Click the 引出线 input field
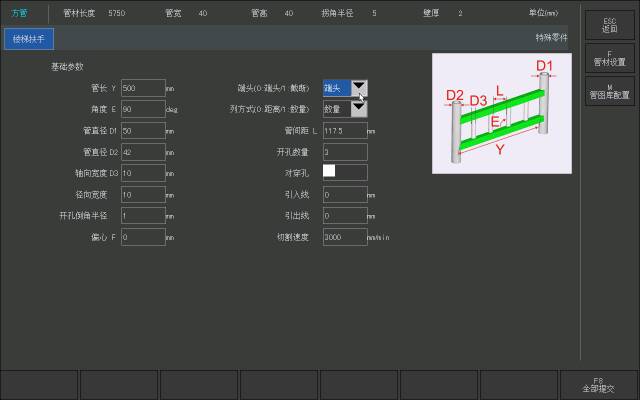The image size is (640, 400). click(345, 216)
